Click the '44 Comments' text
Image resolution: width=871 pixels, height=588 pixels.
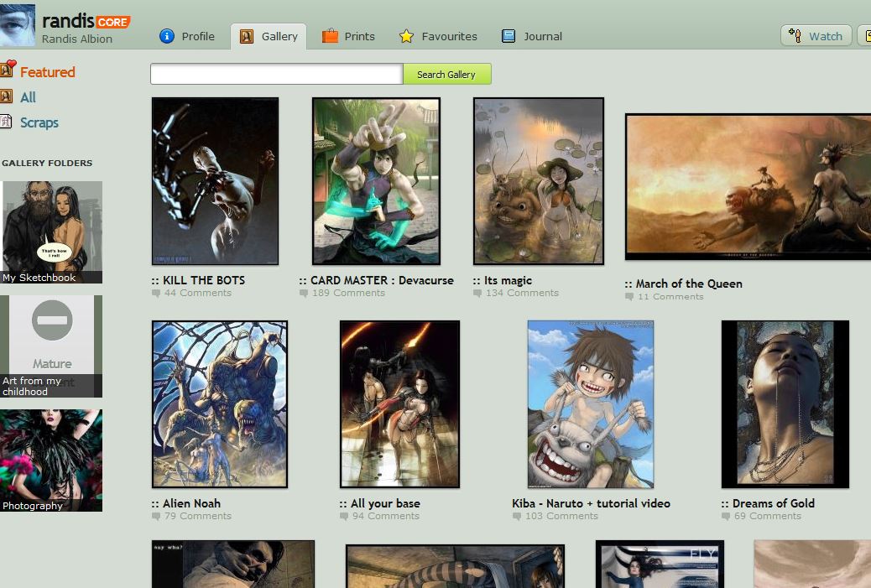(198, 294)
